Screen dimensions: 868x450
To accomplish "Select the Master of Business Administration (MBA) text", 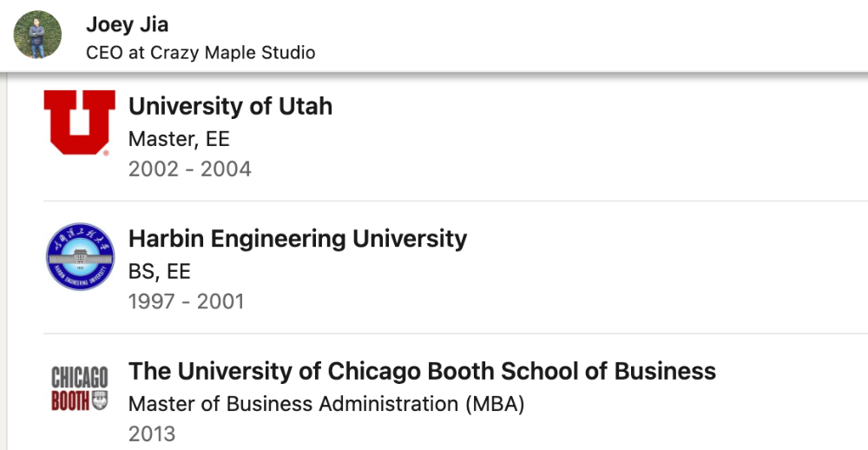I will click(326, 403).
